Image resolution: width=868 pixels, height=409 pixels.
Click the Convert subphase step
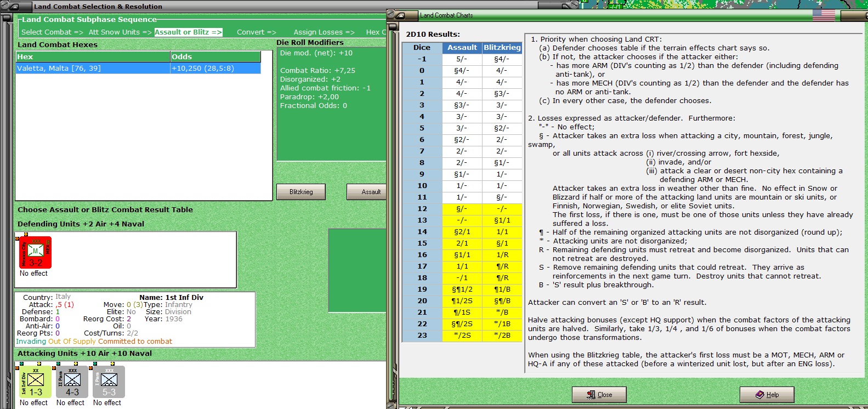(256, 32)
